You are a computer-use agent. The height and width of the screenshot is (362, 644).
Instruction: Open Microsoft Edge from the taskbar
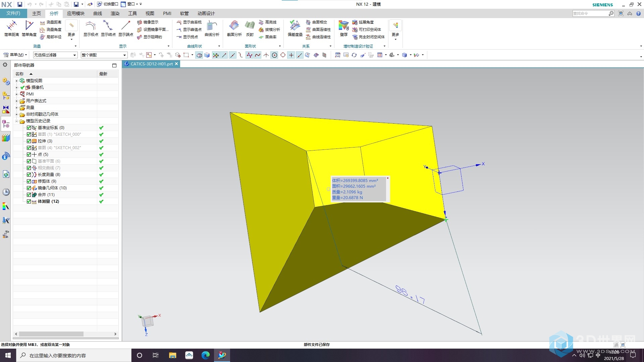pyautogui.click(x=206, y=355)
